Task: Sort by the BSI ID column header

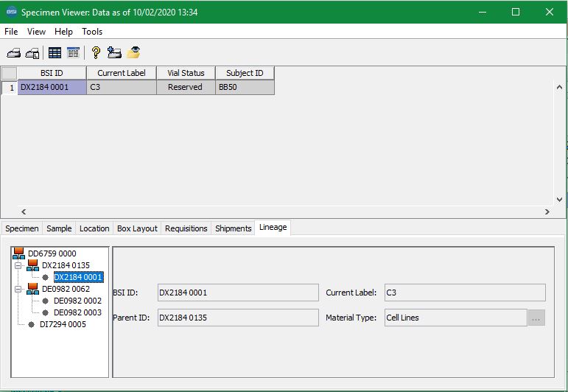Action: [x=52, y=73]
